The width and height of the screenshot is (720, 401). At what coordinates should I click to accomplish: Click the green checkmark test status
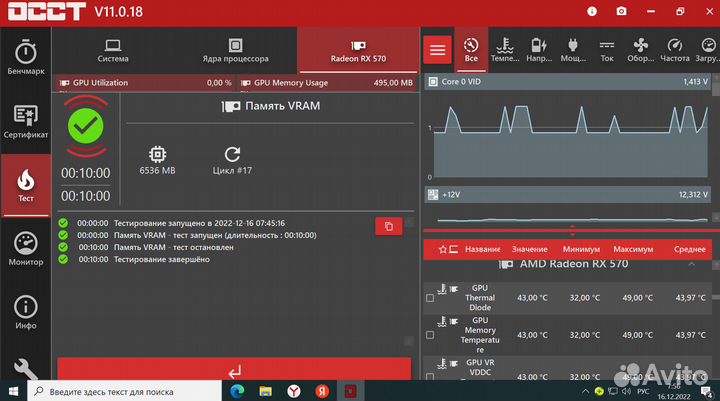tap(86, 126)
